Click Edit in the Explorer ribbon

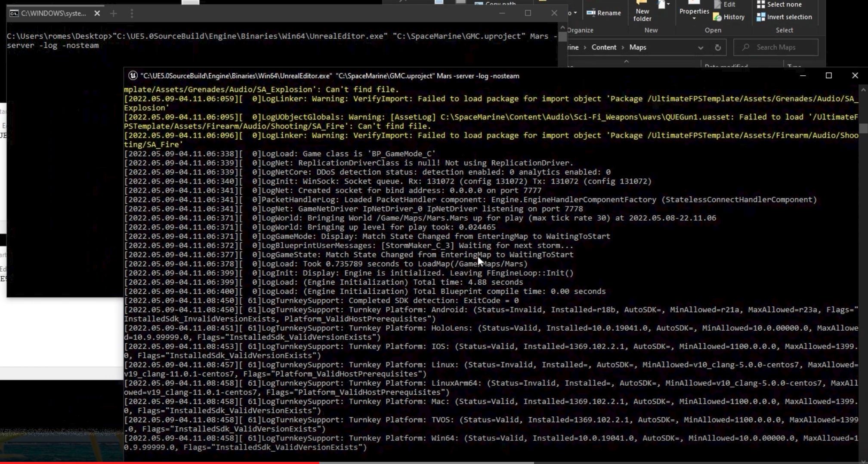(x=724, y=4)
